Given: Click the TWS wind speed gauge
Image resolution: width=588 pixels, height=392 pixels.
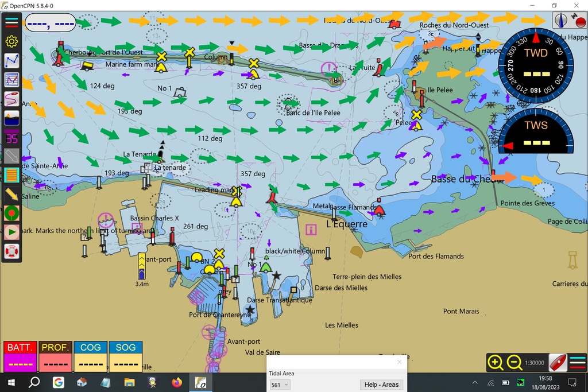Looking at the screenshot, I should (536, 131).
